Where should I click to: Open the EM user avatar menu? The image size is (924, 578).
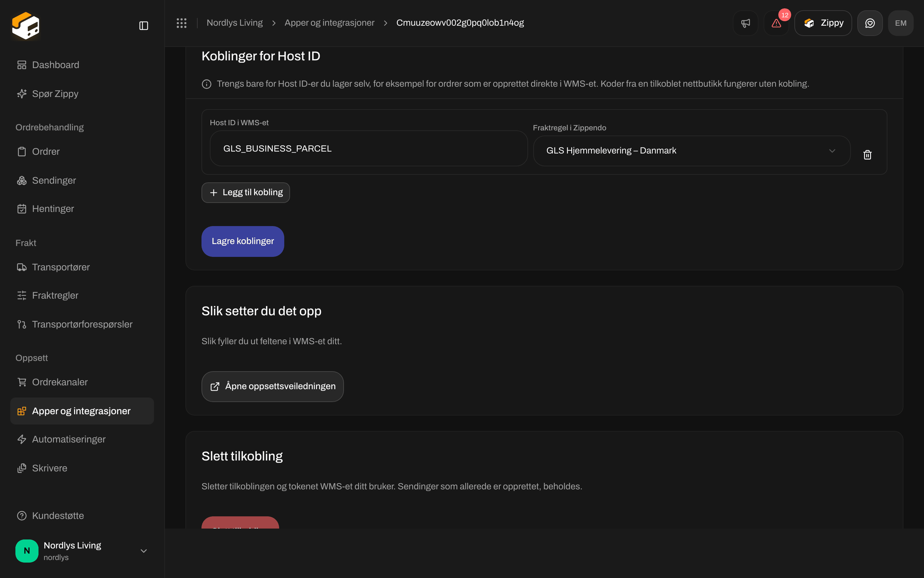click(901, 23)
